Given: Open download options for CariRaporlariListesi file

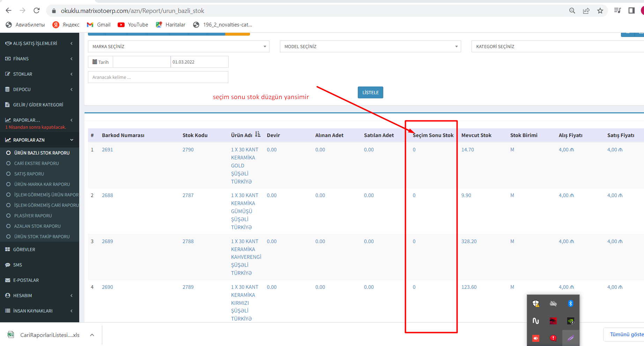Looking at the screenshot, I should 92,335.
